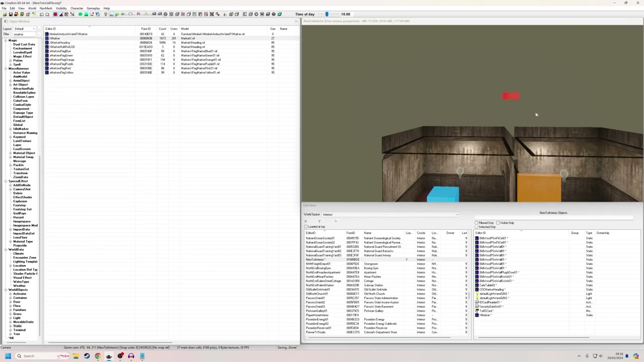Collapse the Magic tree category

tap(6, 40)
